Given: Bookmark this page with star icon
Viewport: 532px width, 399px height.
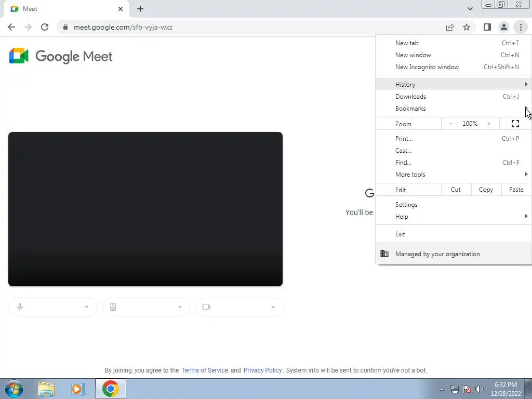Looking at the screenshot, I should click(467, 27).
